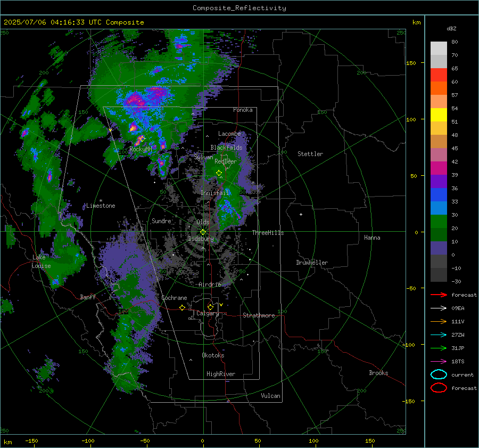479x448 pixels.
Task: Click the Okotoks town label
Action: [x=213, y=355]
